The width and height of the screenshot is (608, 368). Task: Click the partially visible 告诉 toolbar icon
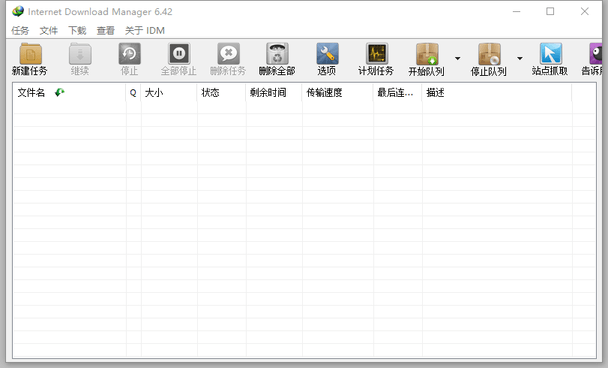596,54
